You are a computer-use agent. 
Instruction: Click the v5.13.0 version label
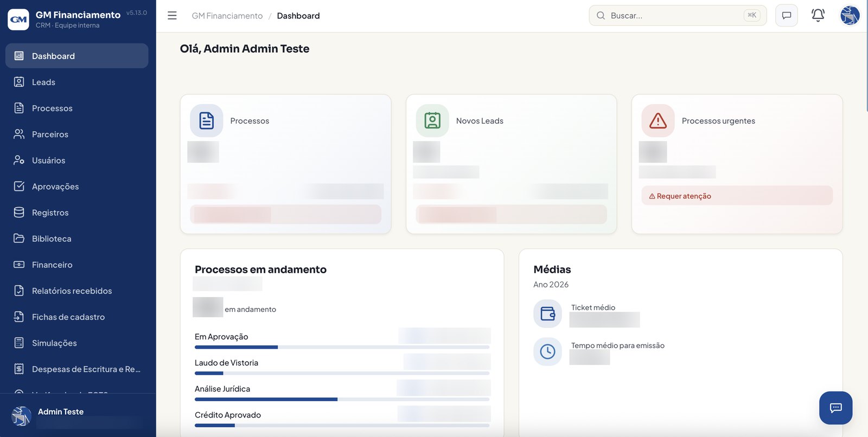[137, 12]
